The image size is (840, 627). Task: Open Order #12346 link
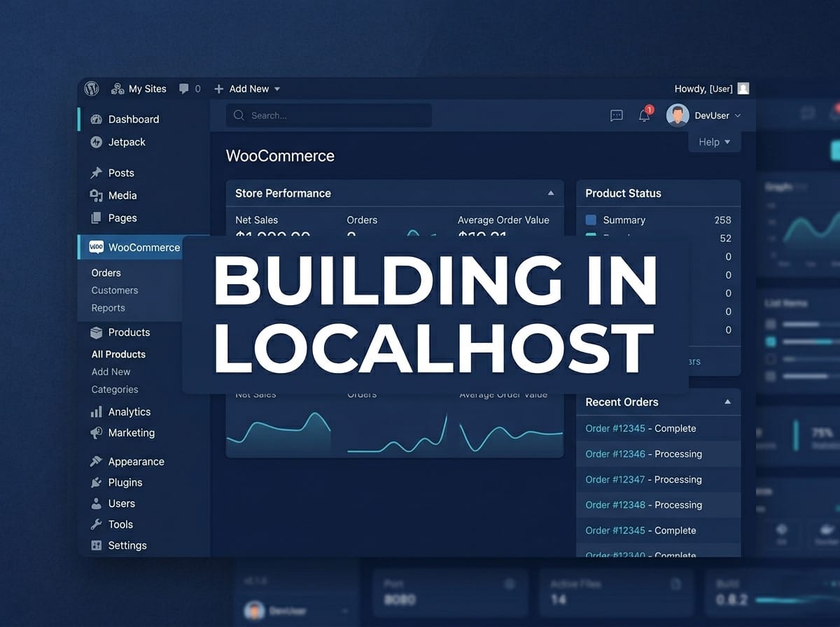click(615, 454)
